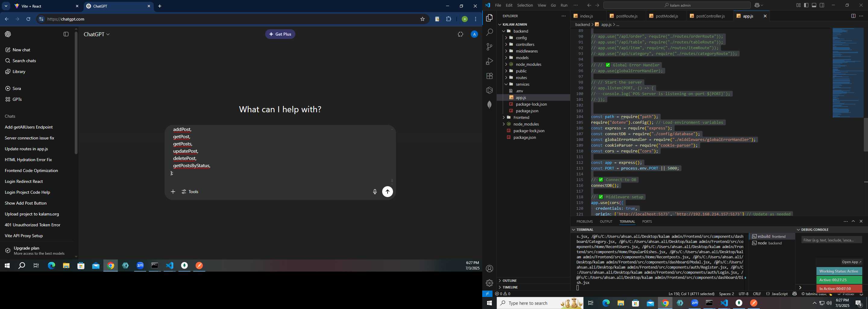Switch to the Vite + React Chrome tab
Image resolution: width=868 pixels, height=309 pixels.
[46, 6]
